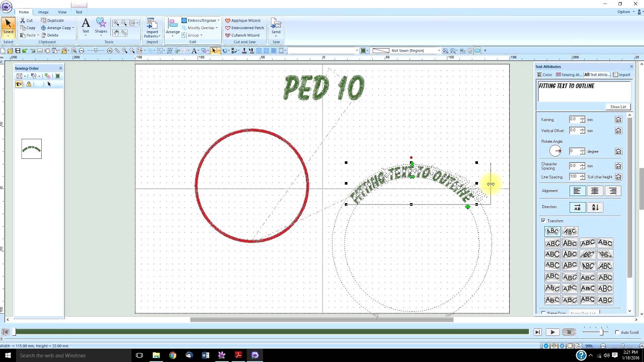The width and height of the screenshot is (644, 362).
Task: Click the text entry box showing FITTING TEXT TO OUTLINE
Action: (x=584, y=92)
